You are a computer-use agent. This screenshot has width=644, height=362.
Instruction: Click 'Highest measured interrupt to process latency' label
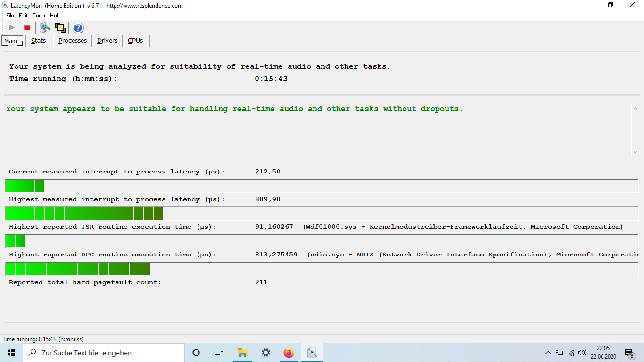117,199
